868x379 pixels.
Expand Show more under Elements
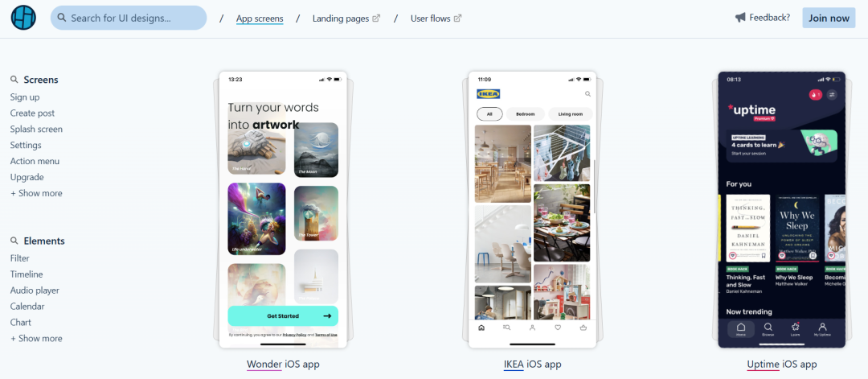tap(36, 339)
